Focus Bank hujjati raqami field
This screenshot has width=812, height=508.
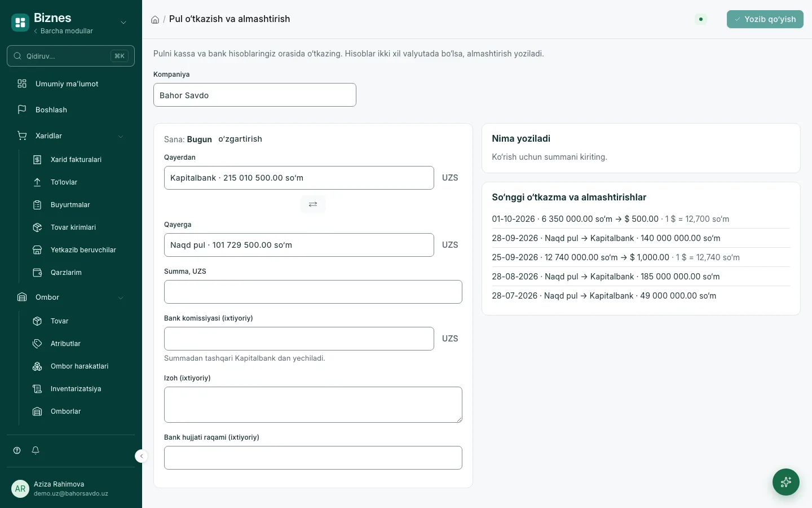tap(313, 458)
